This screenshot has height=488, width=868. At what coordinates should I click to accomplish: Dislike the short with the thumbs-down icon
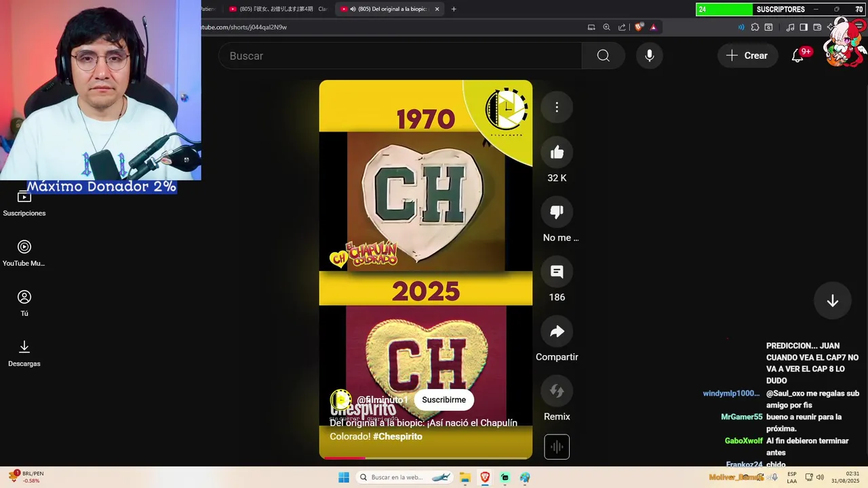557,212
